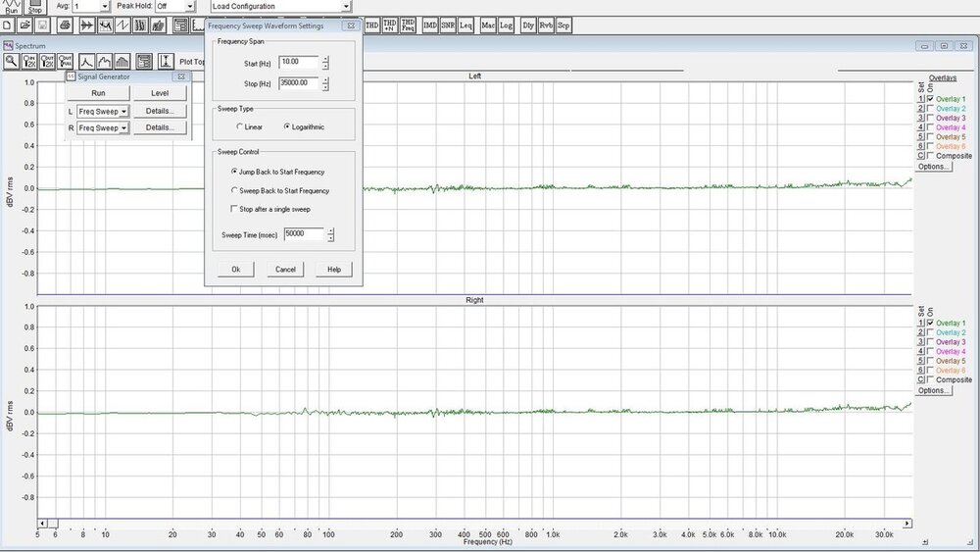Screen dimensions: 980x552
Task: Increase Sweep Time with up stepper
Action: [330, 232]
